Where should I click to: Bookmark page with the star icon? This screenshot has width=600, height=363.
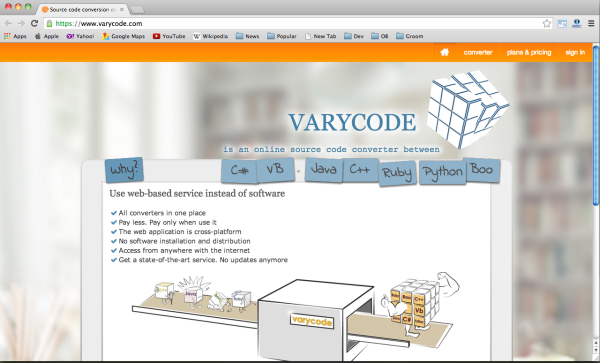546,24
